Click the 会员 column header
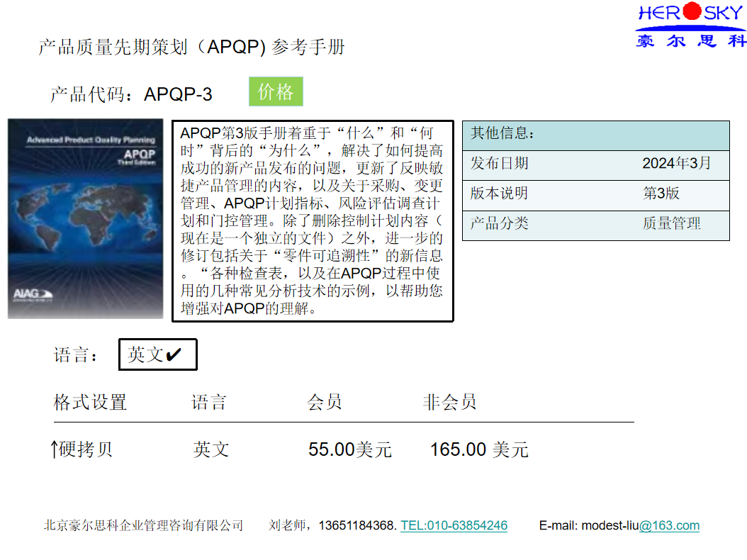The image size is (747, 560). (325, 402)
